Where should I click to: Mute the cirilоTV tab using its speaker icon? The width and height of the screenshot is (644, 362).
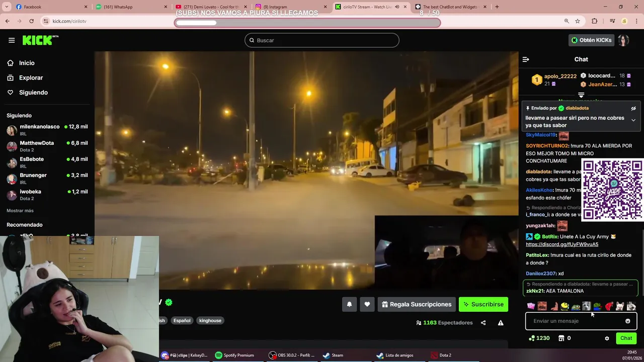(x=397, y=7)
